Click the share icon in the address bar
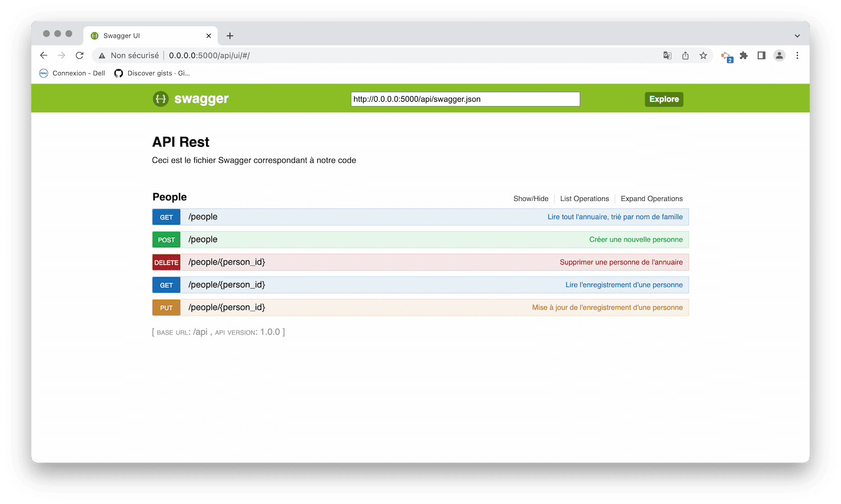 [x=685, y=55]
